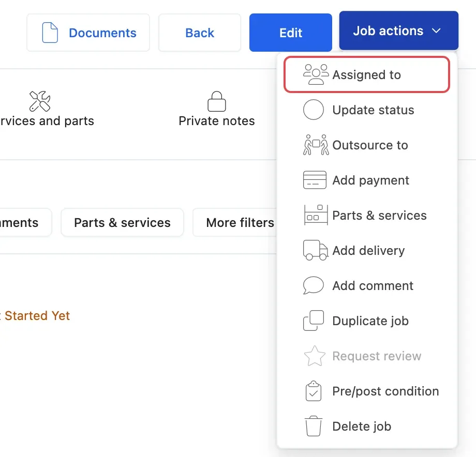
Task: Open the Documents page icon
Action: coord(50,33)
